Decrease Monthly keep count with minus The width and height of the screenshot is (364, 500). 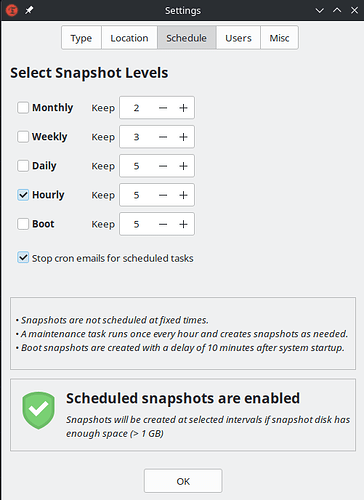(163, 108)
